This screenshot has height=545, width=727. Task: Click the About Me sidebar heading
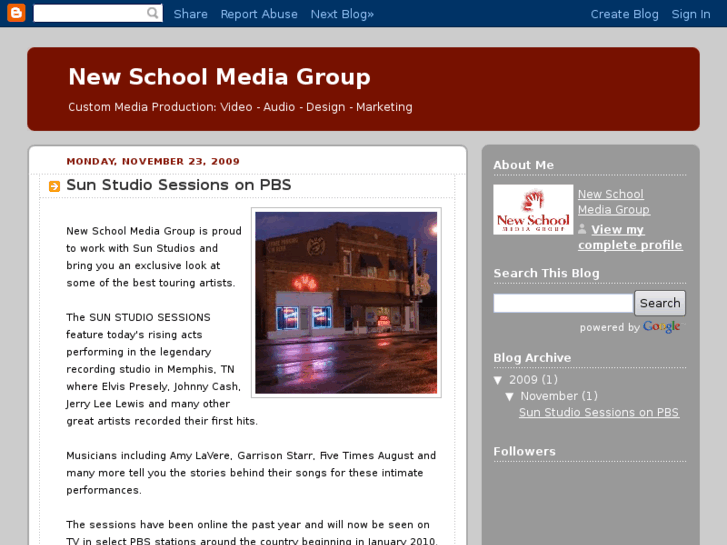point(523,165)
